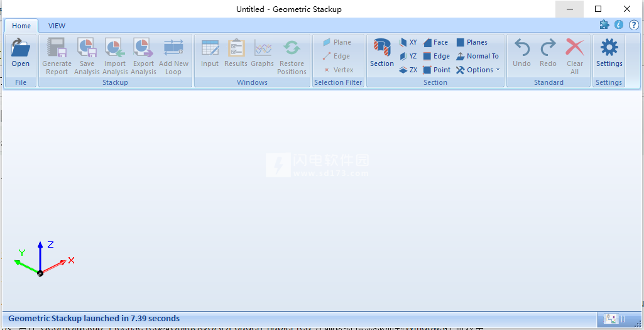Close the Geometric Stackup window
This screenshot has width=644, height=330.
point(627,9)
